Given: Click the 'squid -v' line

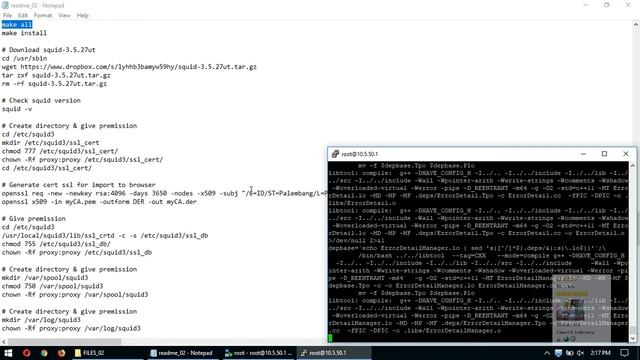Looking at the screenshot, I should (17, 109).
